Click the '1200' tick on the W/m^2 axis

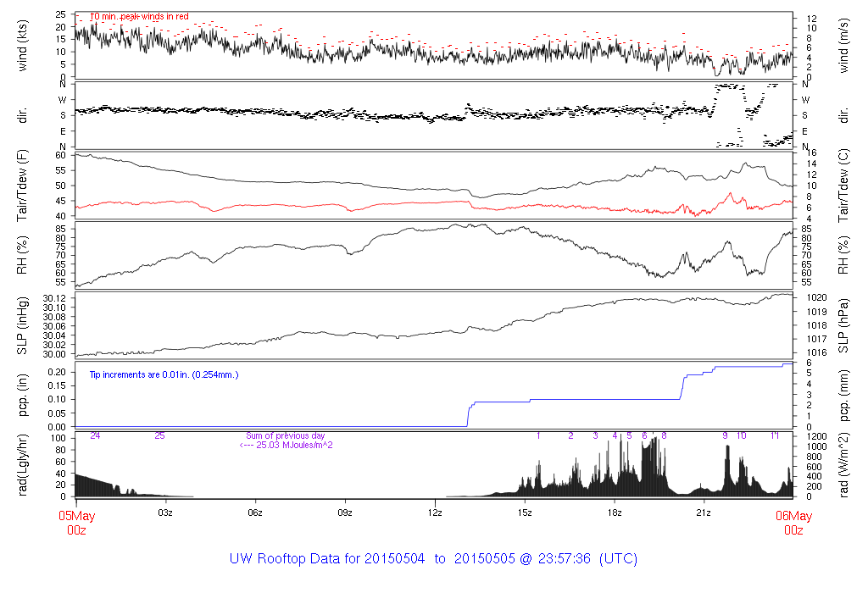[817, 437]
